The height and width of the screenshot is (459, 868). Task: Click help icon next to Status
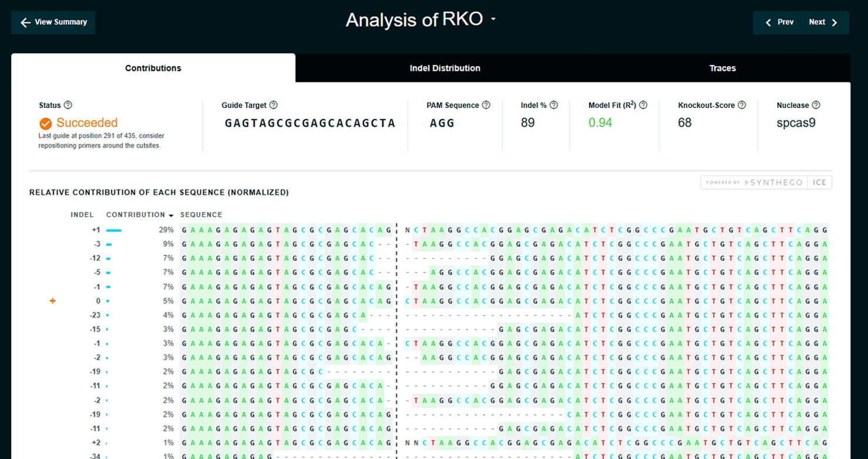(x=68, y=105)
